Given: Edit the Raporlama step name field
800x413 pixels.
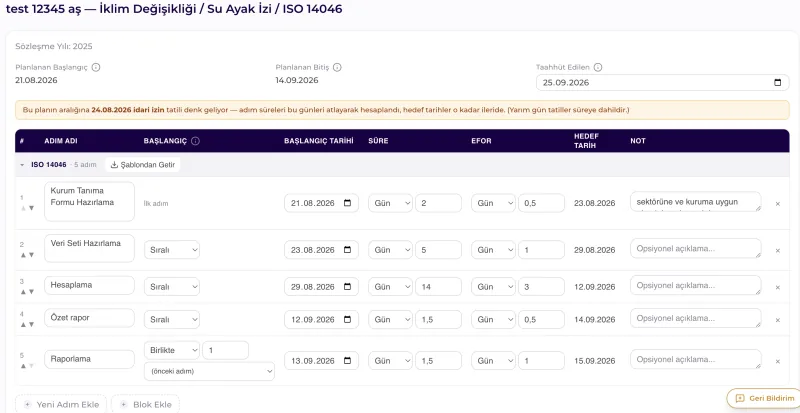Looking at the screenshot, I should [89, 359].
